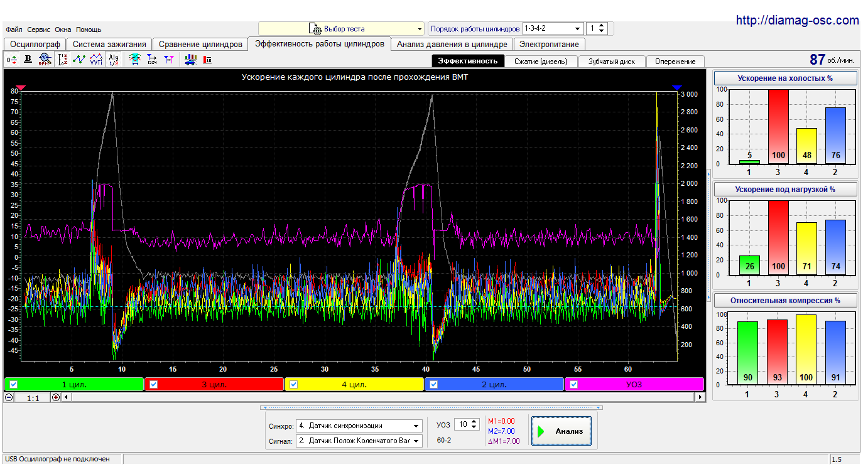The width and height of the screenshot is (868, 467).
Task: Click the VVTi toolbar icon
Action: click(96, 60)
